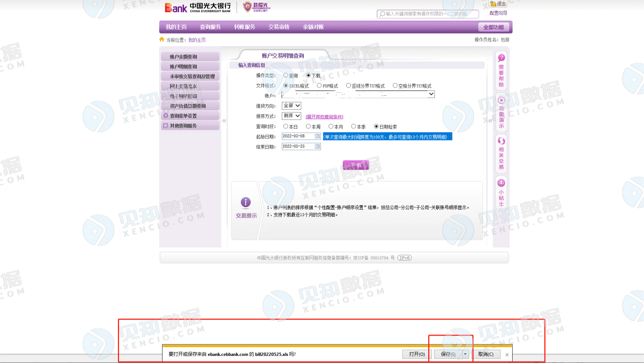Open 账户余额查询 in the left sidebar
Image resolution: width=644 pixels, height=363 pixels.
pos(190,57)
